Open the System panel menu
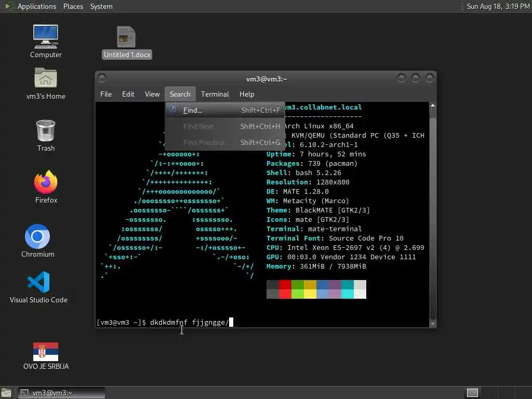 click(x=101, y=6)
